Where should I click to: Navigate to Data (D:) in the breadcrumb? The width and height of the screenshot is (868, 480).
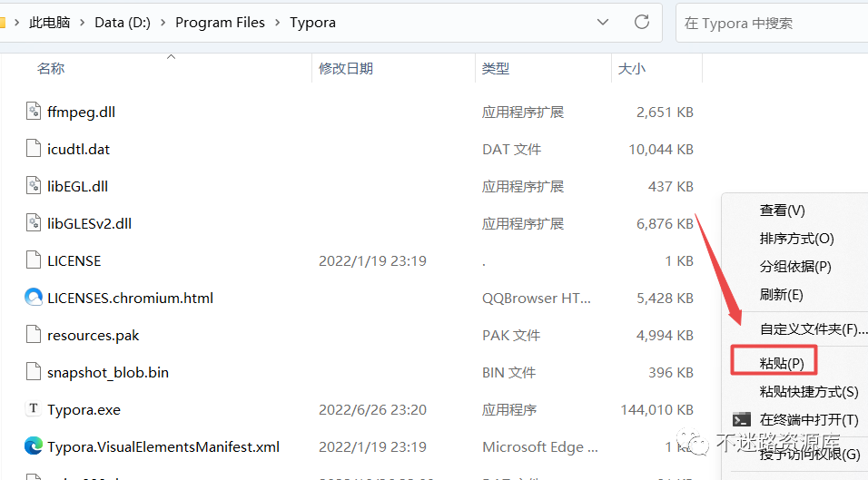click(123, 23)
